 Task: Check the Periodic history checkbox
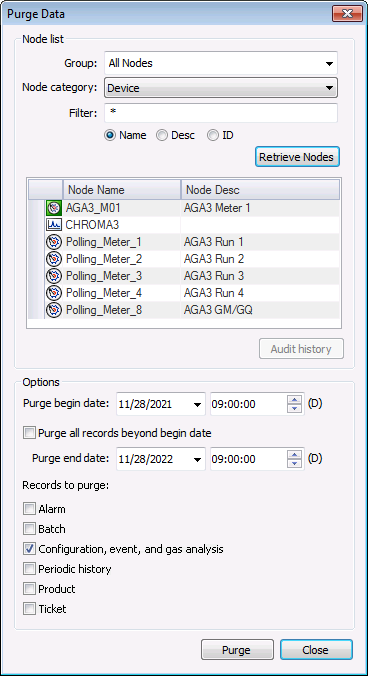click(x=29, y=569)
